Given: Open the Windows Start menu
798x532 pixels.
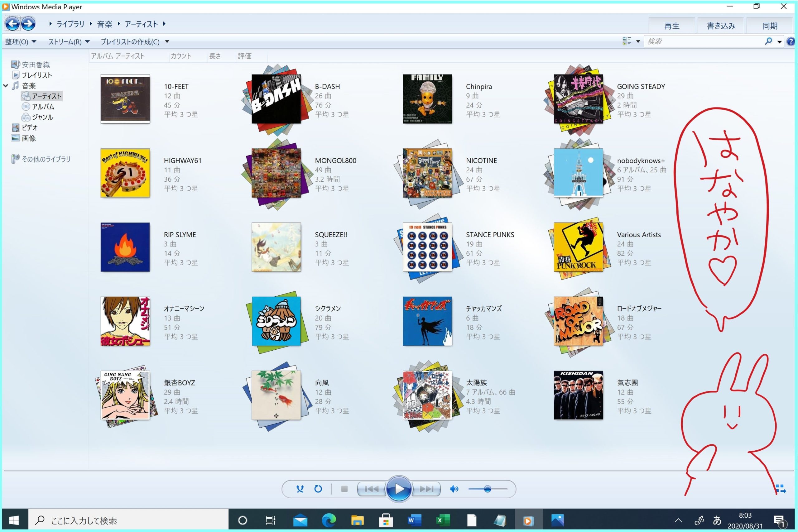Looking at the screenshot, I should 14,520.
